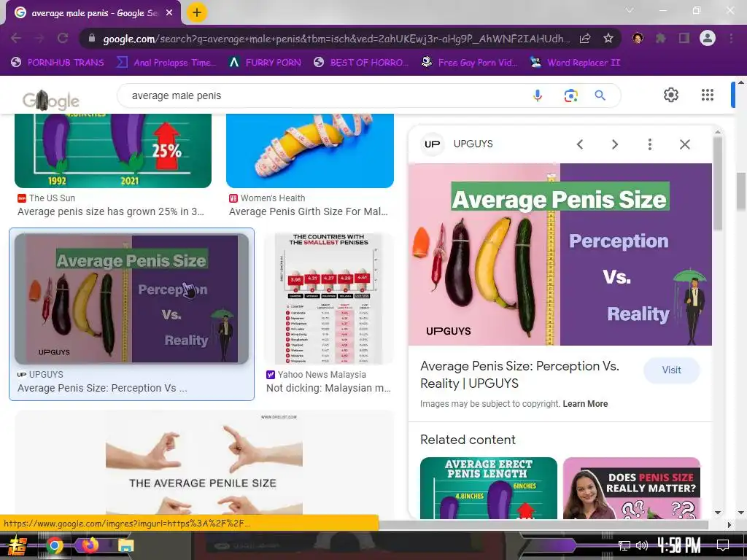Reload the current page

coord(63,38)
